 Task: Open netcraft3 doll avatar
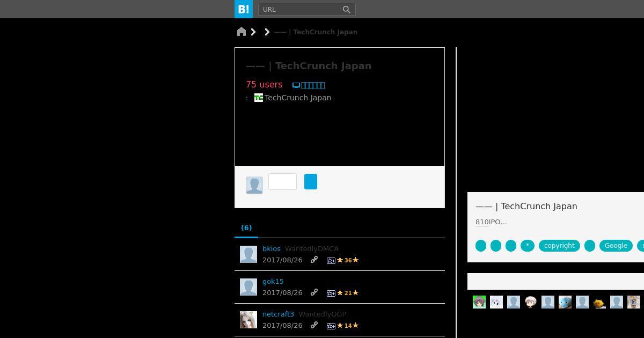click(x=248, y=320)
